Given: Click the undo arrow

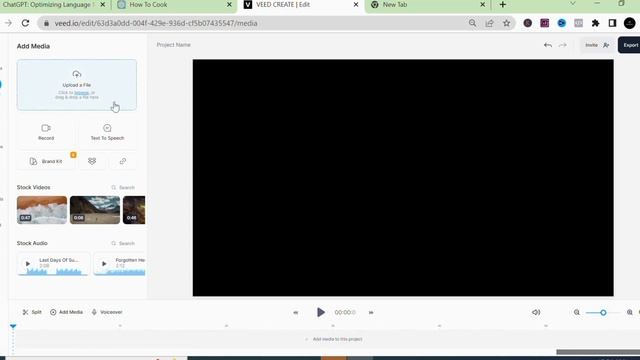Looking at the screenshot, I should [548, 45].
